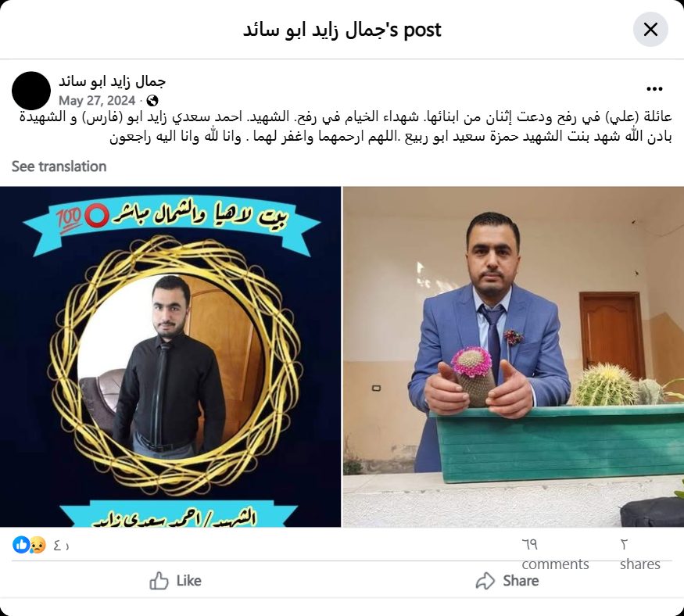Click the Share button label

point(521,581)
